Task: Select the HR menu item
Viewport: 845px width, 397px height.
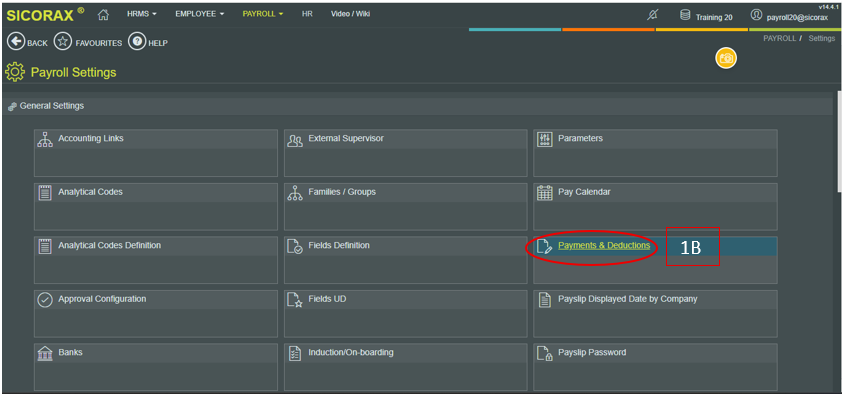Action: [307, 15]
